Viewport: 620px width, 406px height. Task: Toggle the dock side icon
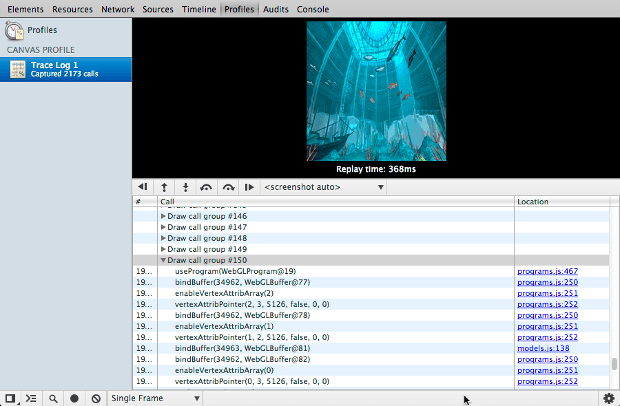pos(10,398)
